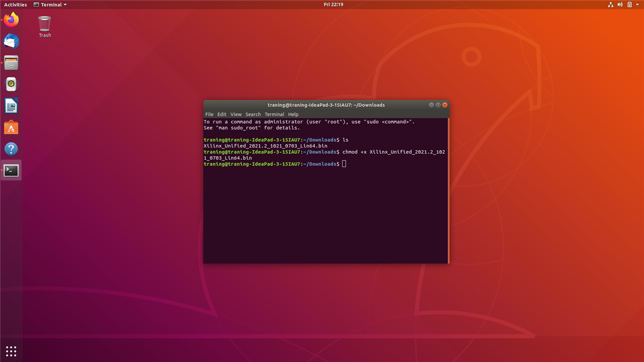This screenshot has width=644, height=362.
Task: Open the clock showing Fri 22:19
Action: (334, 5)
